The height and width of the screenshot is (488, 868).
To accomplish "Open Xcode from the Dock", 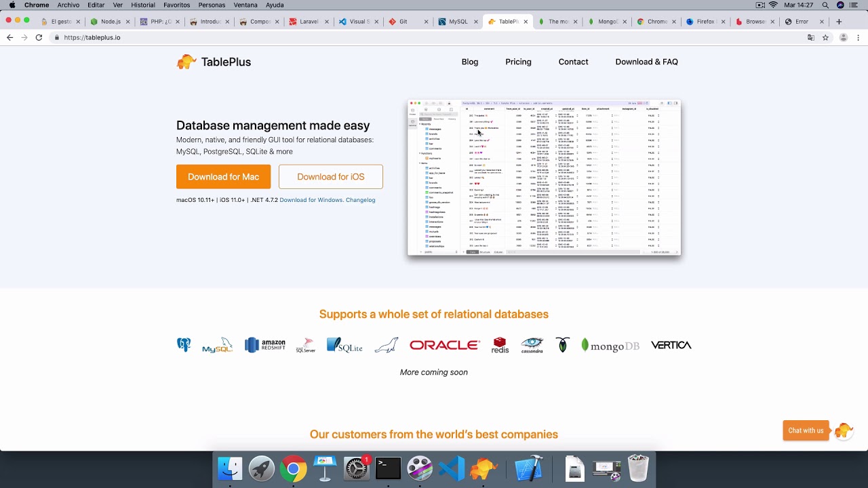I will pyautogui.click(x=529, y=468).
